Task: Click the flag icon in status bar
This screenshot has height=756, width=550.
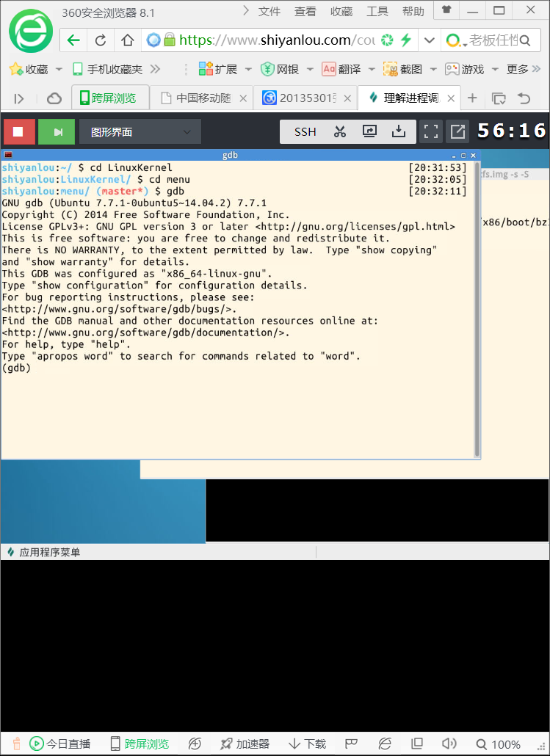Action: tap(351, 744)
